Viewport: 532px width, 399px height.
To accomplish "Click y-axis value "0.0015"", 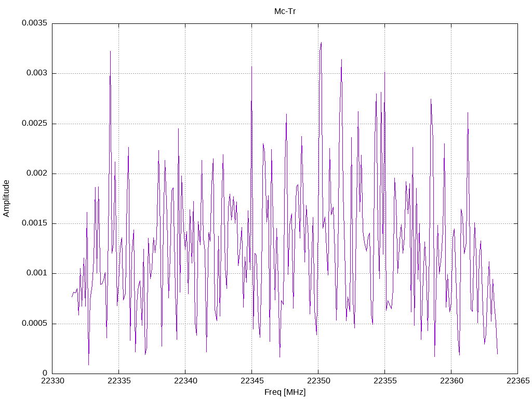I will click(x=35, y=223).
